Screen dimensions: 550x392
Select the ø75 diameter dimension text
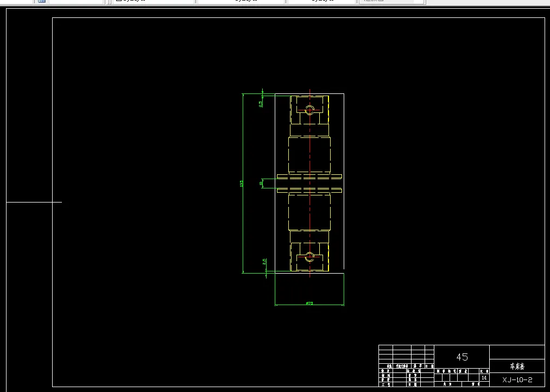(309, 304)
